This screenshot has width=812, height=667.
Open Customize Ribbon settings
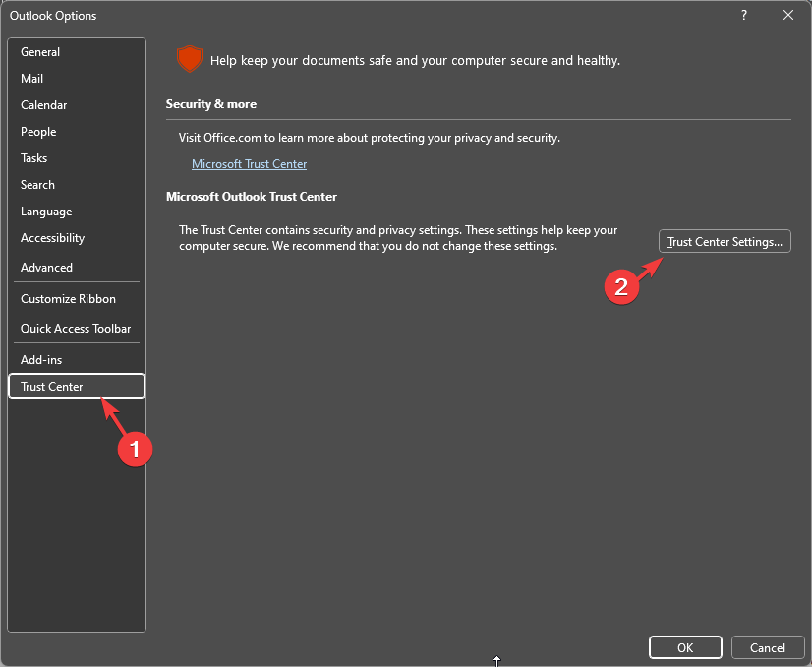pyautogui.click(x=76, y=299)
